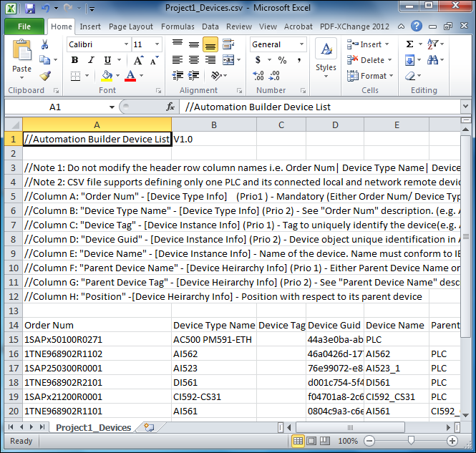Select Middle Align icon

point(194,44)
